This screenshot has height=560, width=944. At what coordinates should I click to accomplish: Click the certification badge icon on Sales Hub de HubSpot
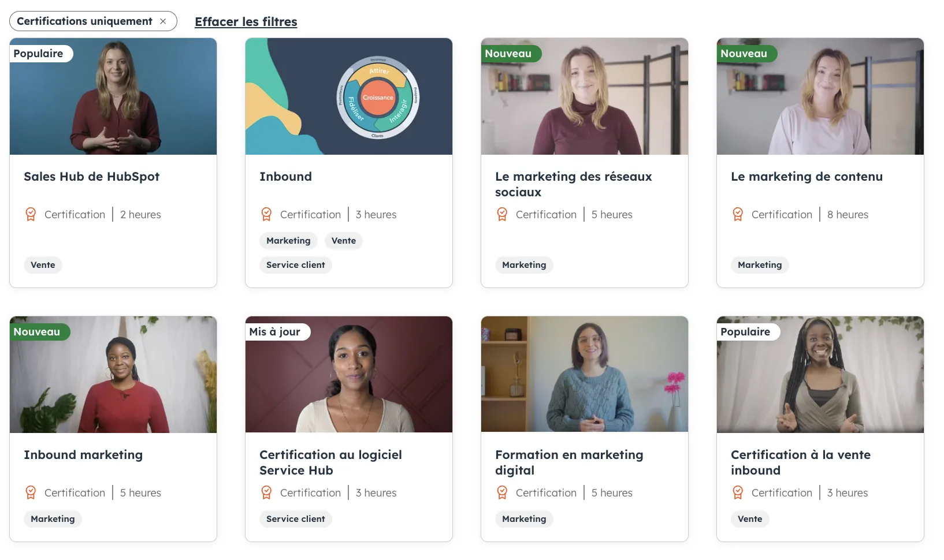[x=31, y=214]
